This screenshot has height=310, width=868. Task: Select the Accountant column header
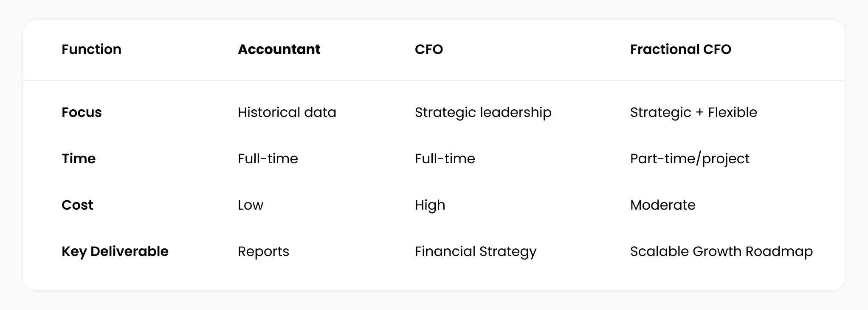tap(279, 49)
